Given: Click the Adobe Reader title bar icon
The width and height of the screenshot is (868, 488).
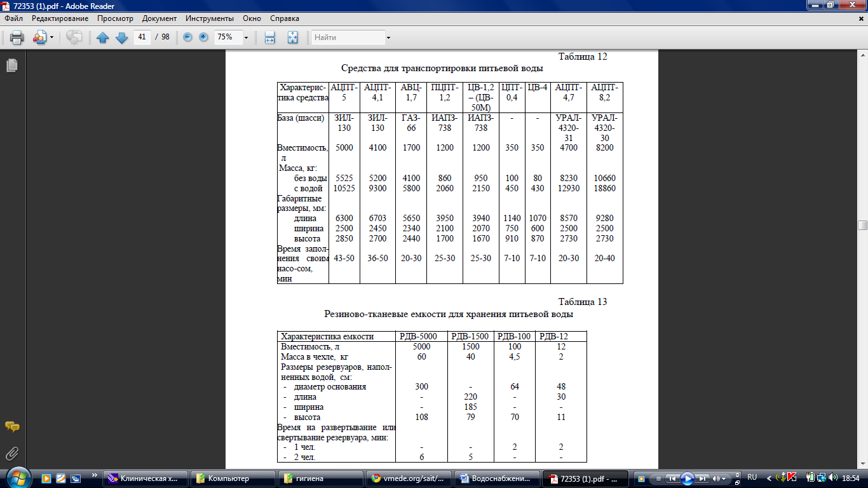Looking at the screenshot, I should (x=7, y=5).
